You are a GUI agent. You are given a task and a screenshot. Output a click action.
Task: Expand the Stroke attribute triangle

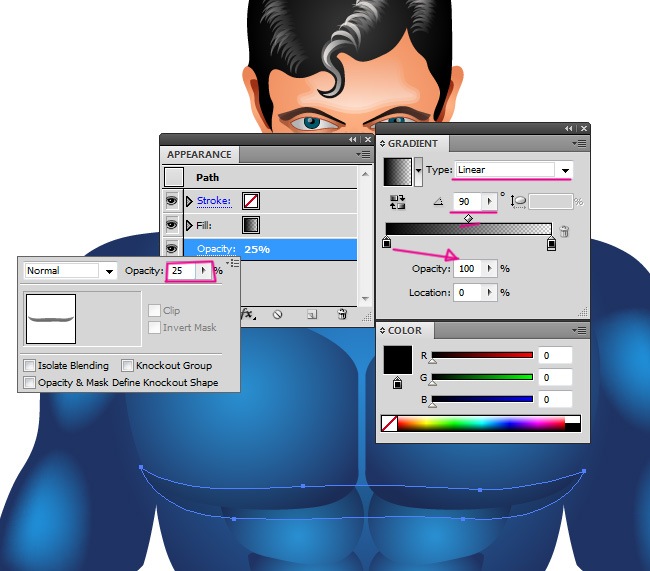tap(189, 202)
